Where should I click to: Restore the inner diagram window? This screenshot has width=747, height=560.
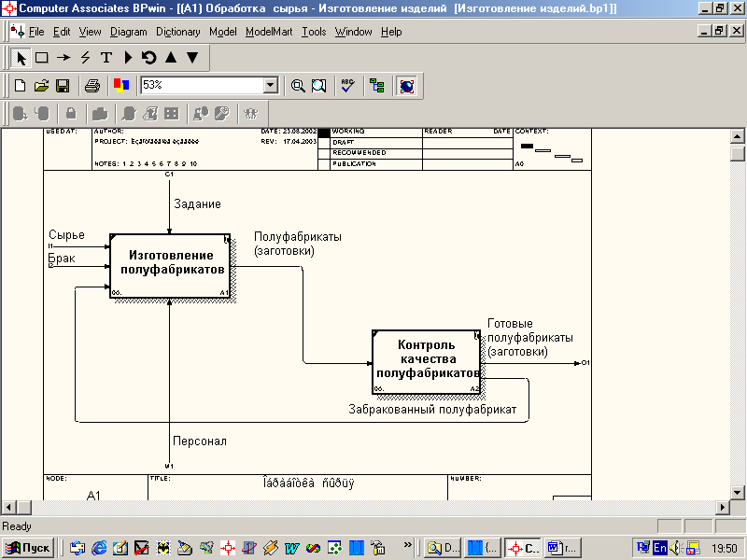(x=720, y=31)
